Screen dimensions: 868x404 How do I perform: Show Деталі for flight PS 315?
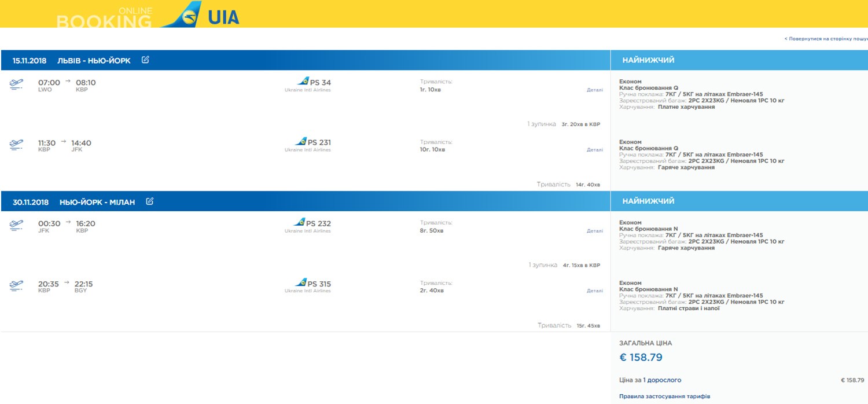[x=594, y=291]
